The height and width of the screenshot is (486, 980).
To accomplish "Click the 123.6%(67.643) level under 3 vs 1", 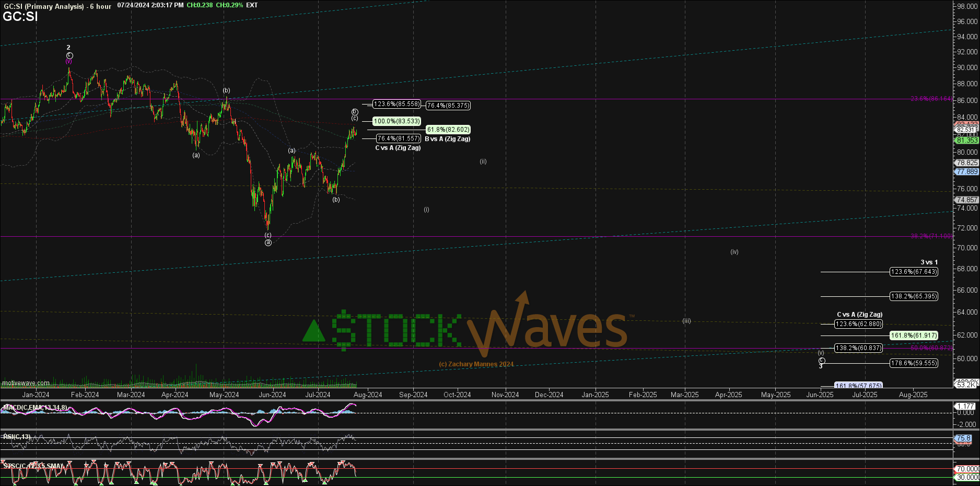I will coord(914,272).
